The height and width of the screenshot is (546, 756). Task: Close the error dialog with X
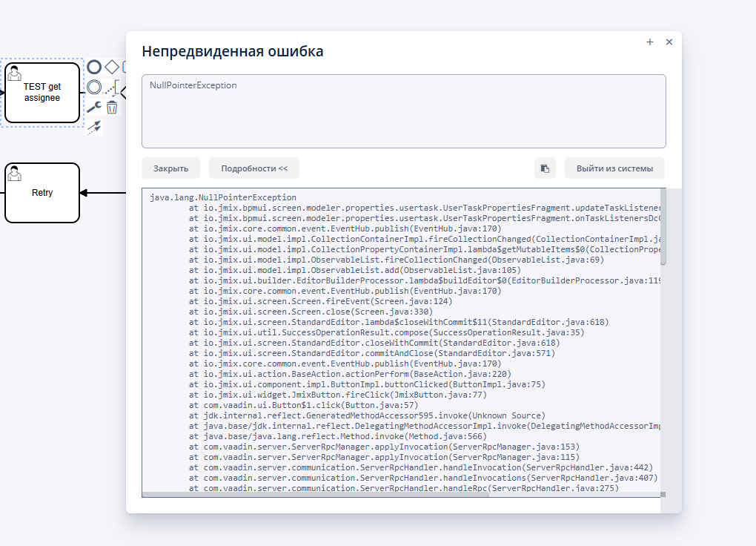[x=669, y=42]
